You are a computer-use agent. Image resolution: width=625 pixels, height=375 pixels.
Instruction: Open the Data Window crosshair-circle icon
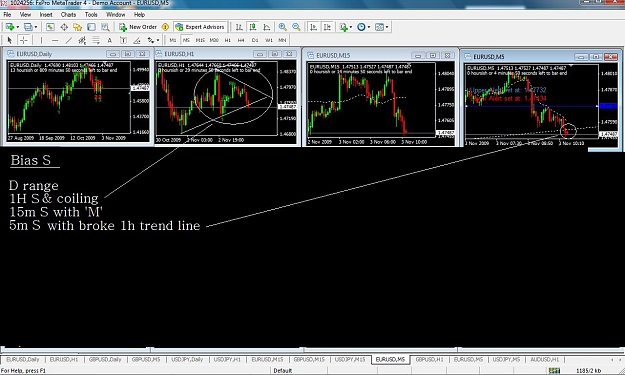(x=64, y=27)
